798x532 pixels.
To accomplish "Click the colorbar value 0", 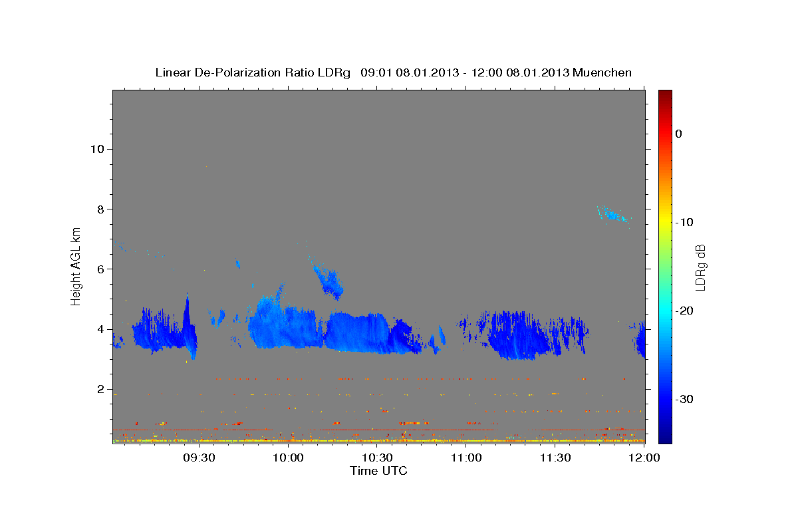I will click(x=679, y=134).
